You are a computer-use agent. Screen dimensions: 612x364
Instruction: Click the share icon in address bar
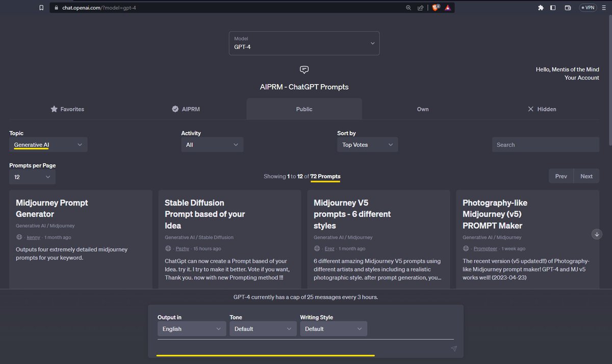click(421, 8)
